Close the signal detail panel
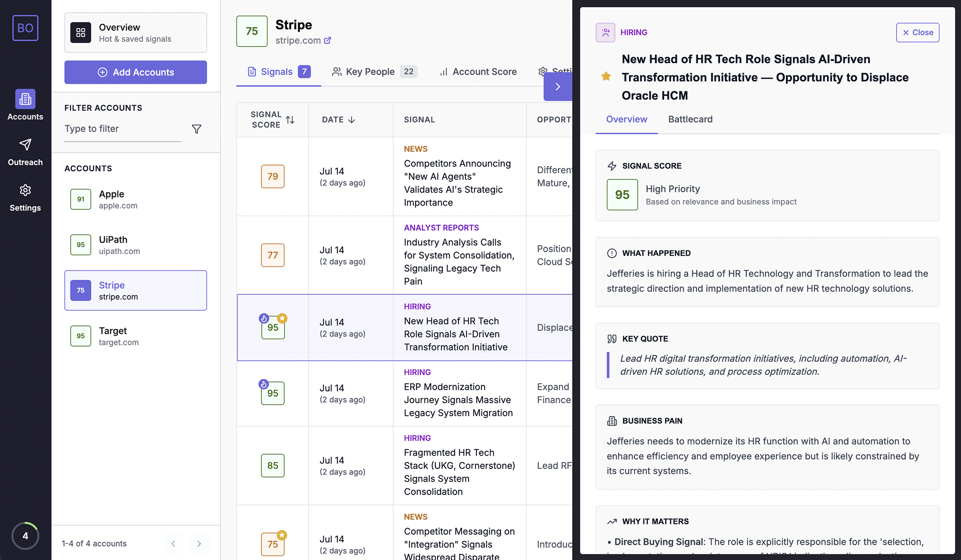This screenshot has height=560, width=961. pyautogui.click(x=918, y=32)
